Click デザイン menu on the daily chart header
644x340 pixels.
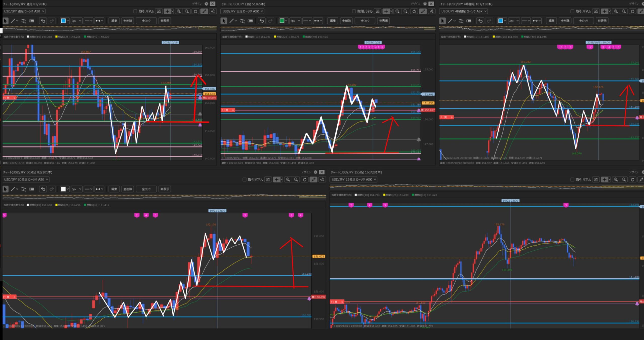click(415, 4)
